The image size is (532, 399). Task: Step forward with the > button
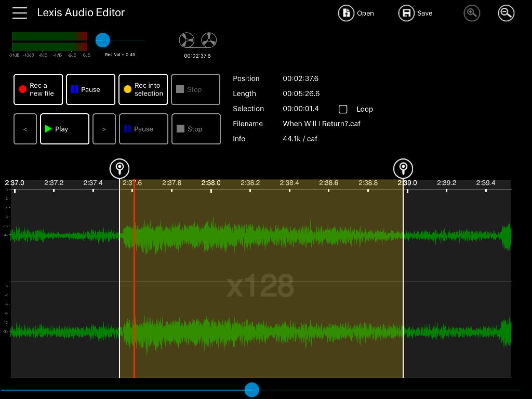click(x=104, y=129)
